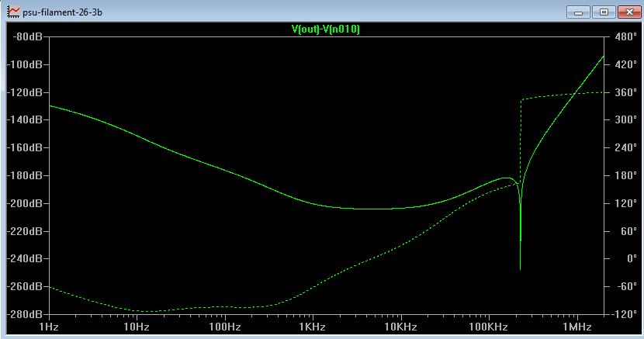Click the -100dB magnitude axis label

point(25,64)
